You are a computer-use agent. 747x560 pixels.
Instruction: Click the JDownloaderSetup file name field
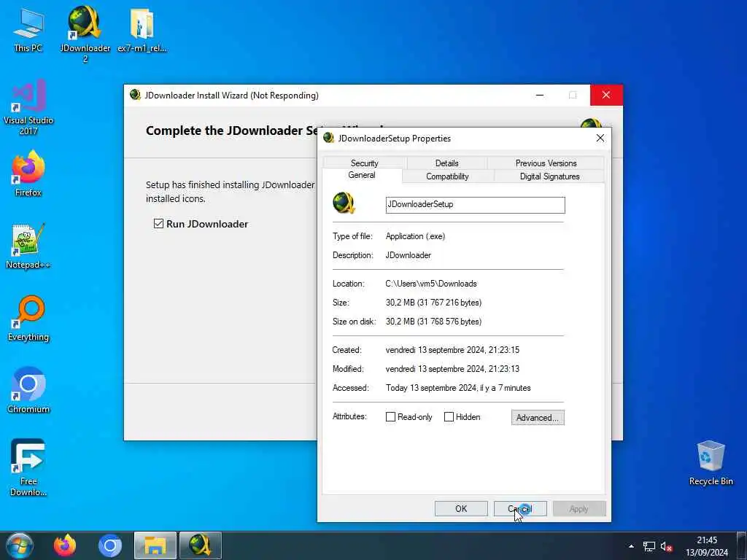476,205
